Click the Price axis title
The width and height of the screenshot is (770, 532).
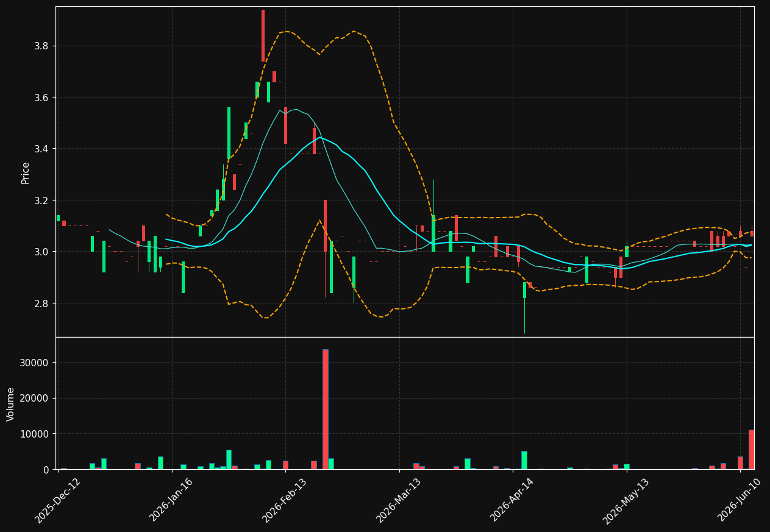coord(26,172)
